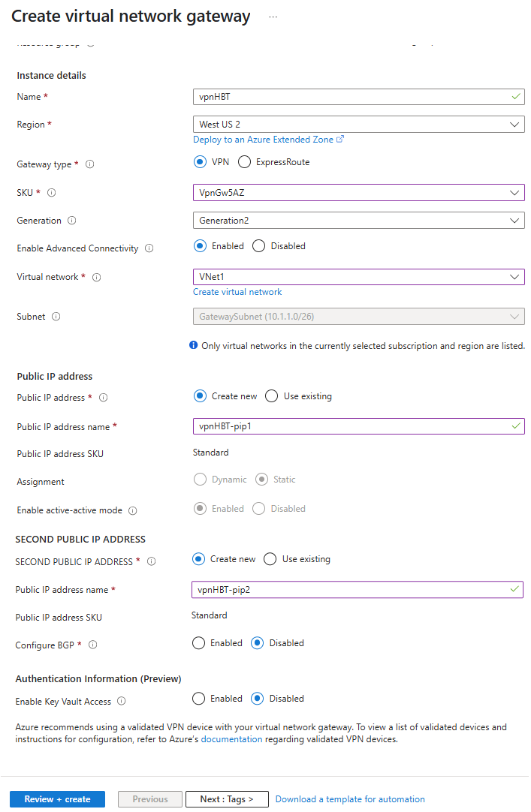Viewport: 531px width, 812px height.
Task: Click info icon beside Enable Advanced Connectivity
Action: pyautogui.click(x=149, y=248)
